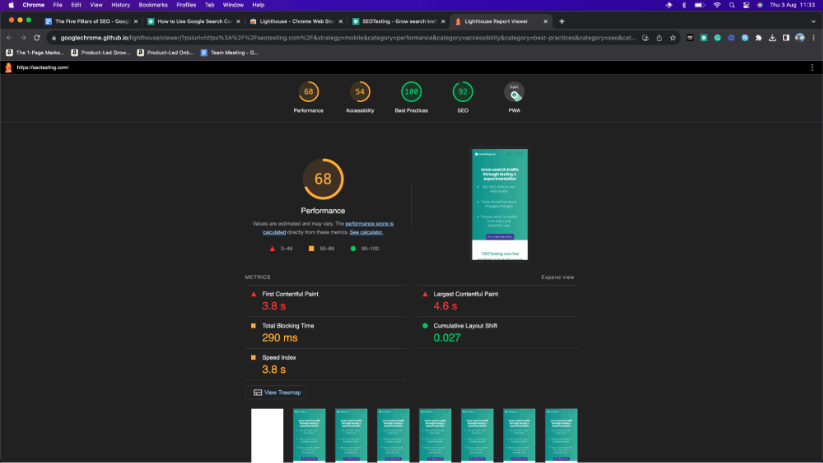Bookmark this page with the star icon
This screenshot has width=823, height=463.
(673, 38)
